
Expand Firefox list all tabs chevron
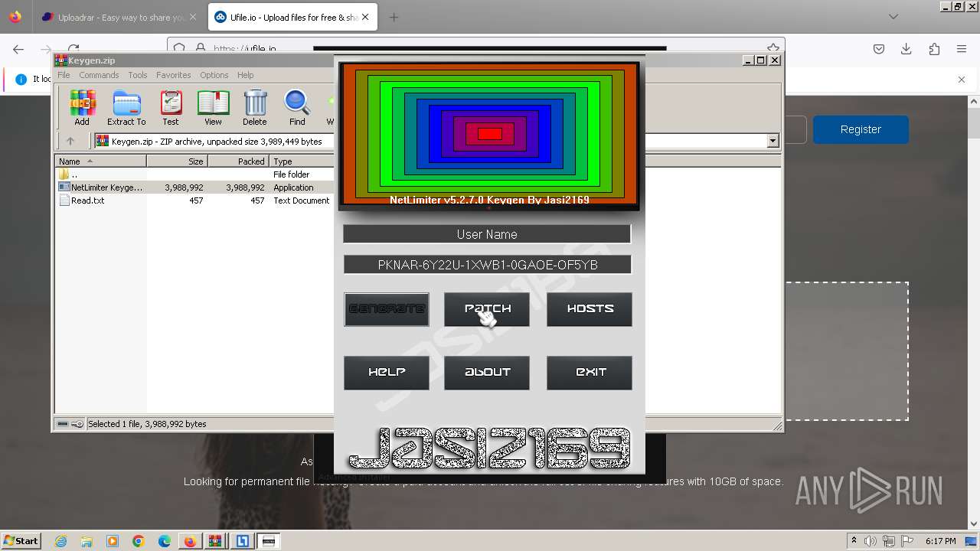point(893,17)
